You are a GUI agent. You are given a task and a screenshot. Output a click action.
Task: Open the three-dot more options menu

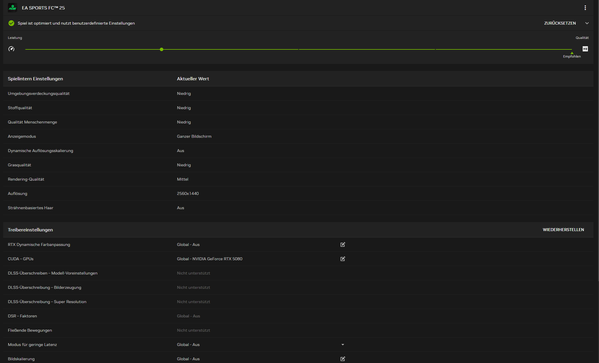coord(585,8)
